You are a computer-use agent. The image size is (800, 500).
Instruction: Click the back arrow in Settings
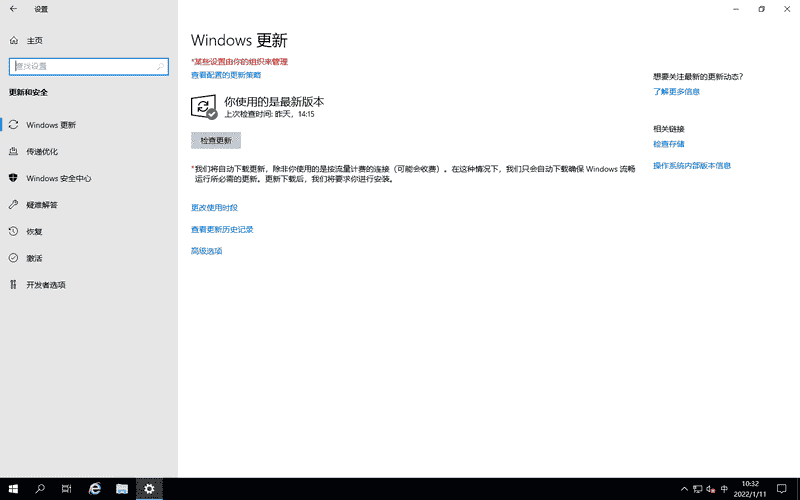coord(13,9)
